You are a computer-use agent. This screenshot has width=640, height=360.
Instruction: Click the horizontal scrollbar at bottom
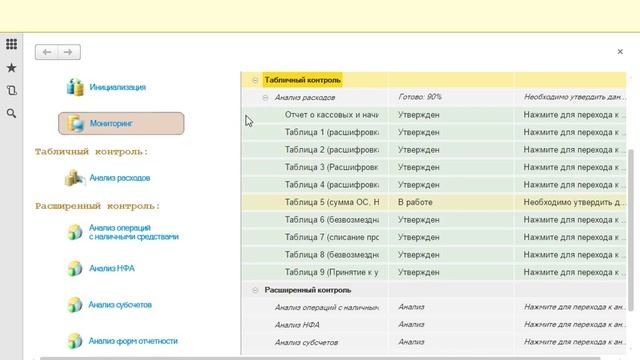coord(320,358)
